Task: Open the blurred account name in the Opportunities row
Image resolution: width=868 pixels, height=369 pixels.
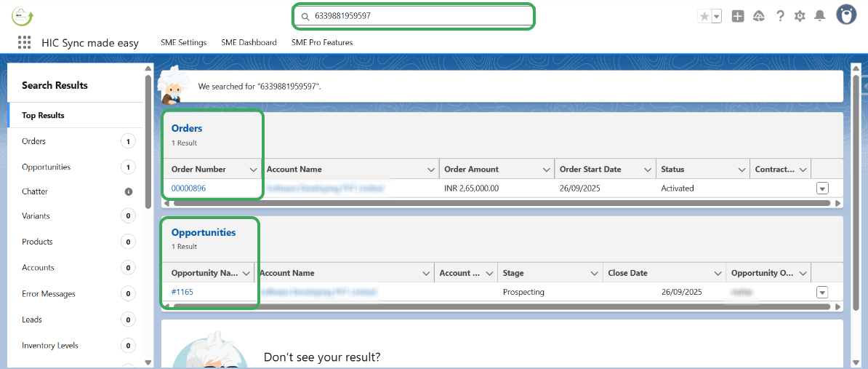Action: click(318, 292)
